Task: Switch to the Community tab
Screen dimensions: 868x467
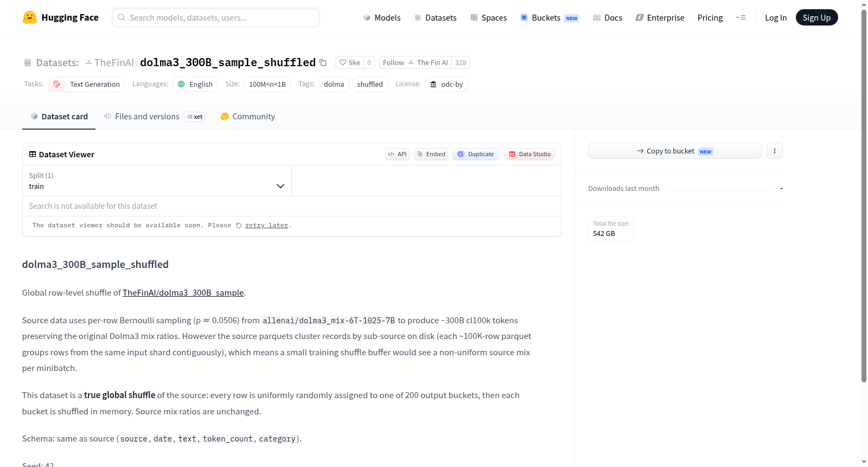Action: (247, 117)
